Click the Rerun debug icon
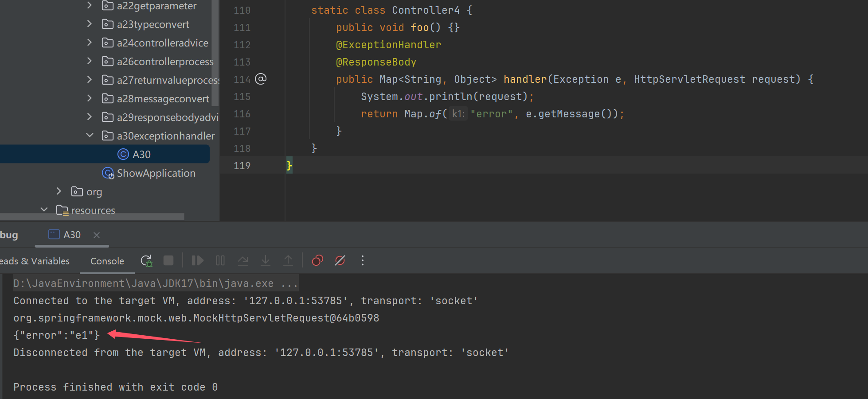Image resolution: width=868 pixels, height=399 pixels. click(146, 261)
